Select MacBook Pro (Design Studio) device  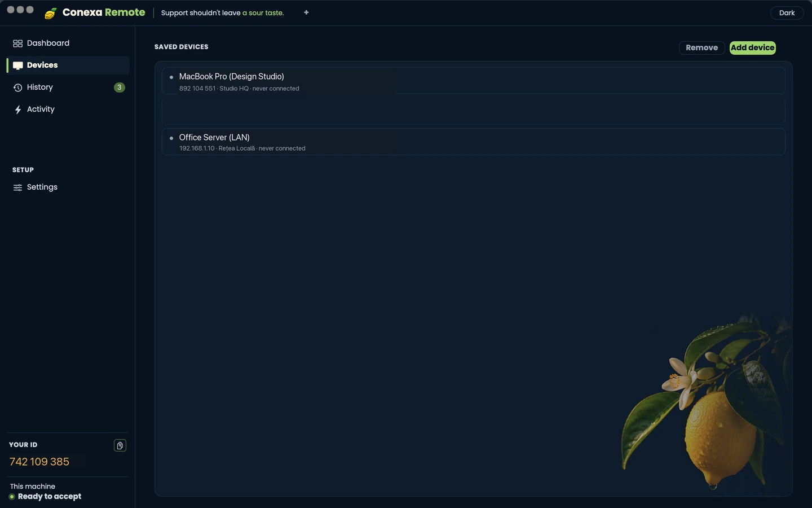(x=474, y=81)
